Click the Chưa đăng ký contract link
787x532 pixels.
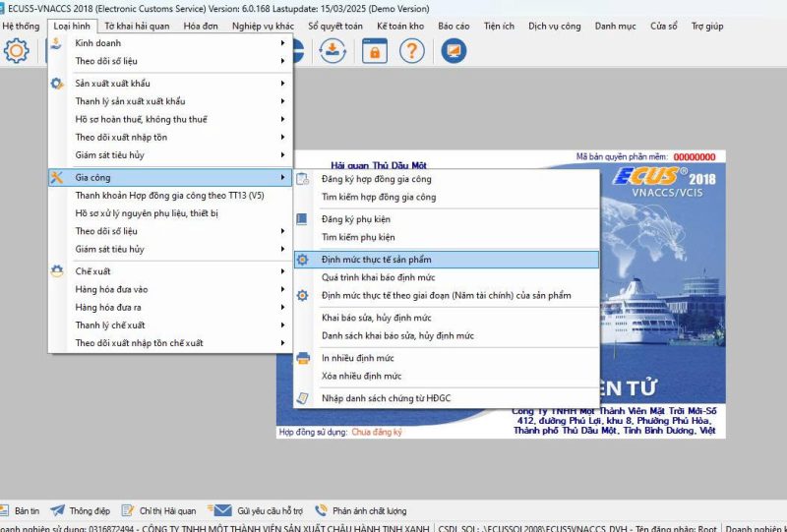click(x=377, y=432)
